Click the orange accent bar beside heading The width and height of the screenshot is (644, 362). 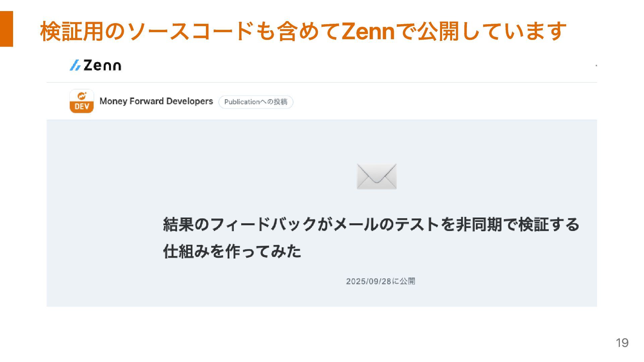click(x=6, y=29)
